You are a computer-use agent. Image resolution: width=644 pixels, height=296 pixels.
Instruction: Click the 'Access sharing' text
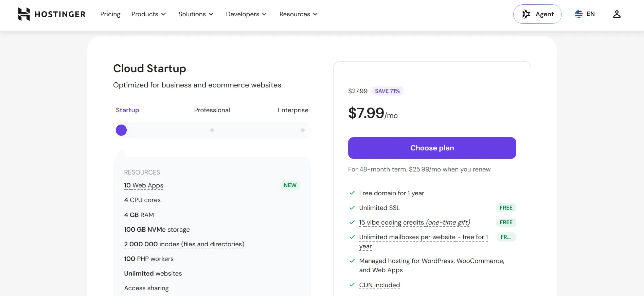146,288
